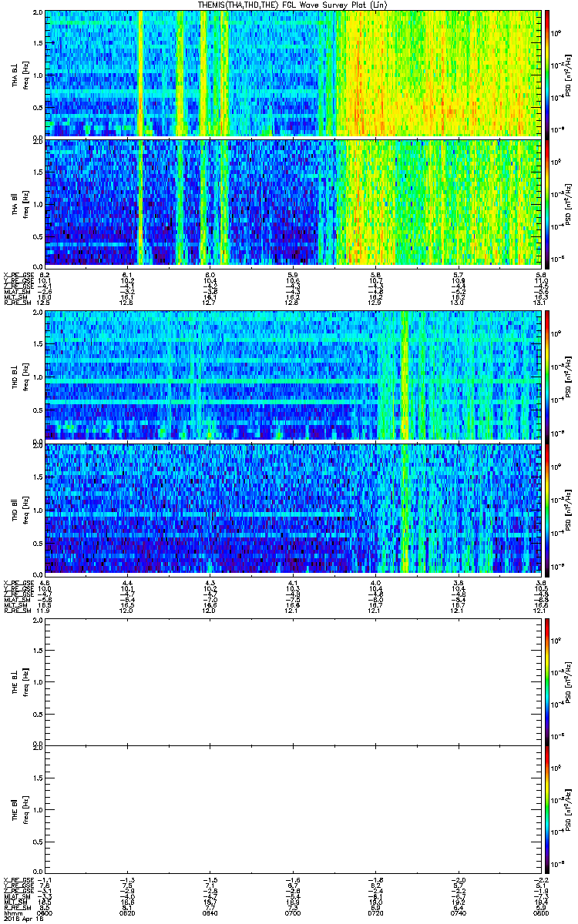Image resolution: width=578 pixels, height=924 pixels.
Task: Click the THA B-perpendicular freq [Hz] axis label
Action: (x=25, y=74)
